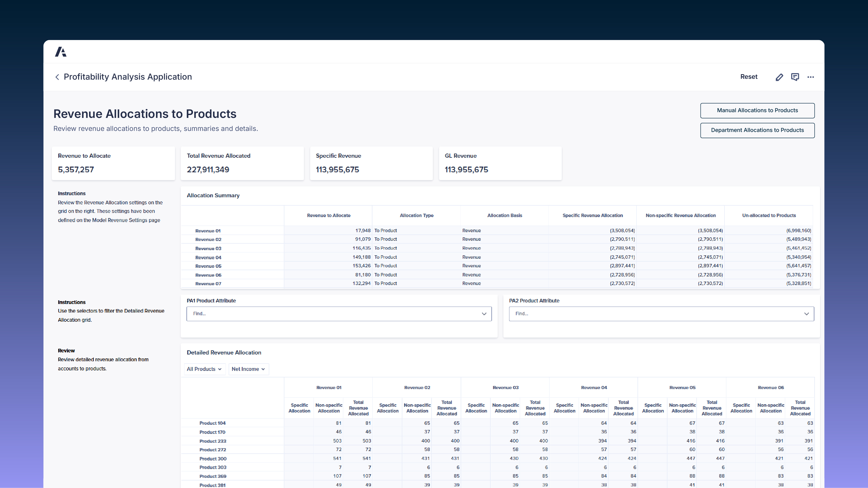Screen dimensions: 868x488
Task: Click the Un-allocated to Products column header
Action: click(769, 216)
